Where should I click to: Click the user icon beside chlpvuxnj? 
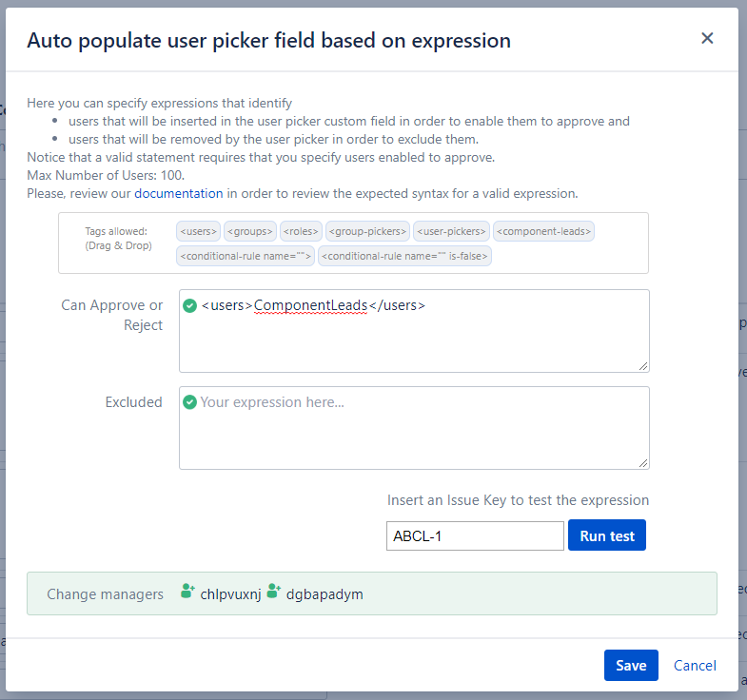click(x=187, y=593)
